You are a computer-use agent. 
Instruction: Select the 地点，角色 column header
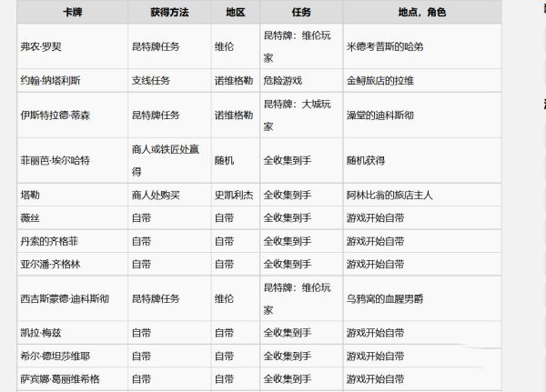pyautogui.click(x=421, y=13)
